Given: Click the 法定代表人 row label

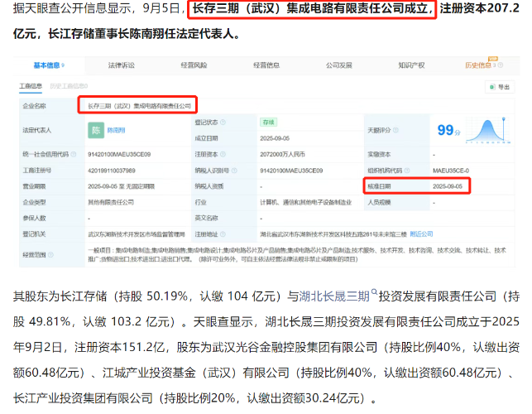Looking at the screenshot, I should (x=37, y=130).
